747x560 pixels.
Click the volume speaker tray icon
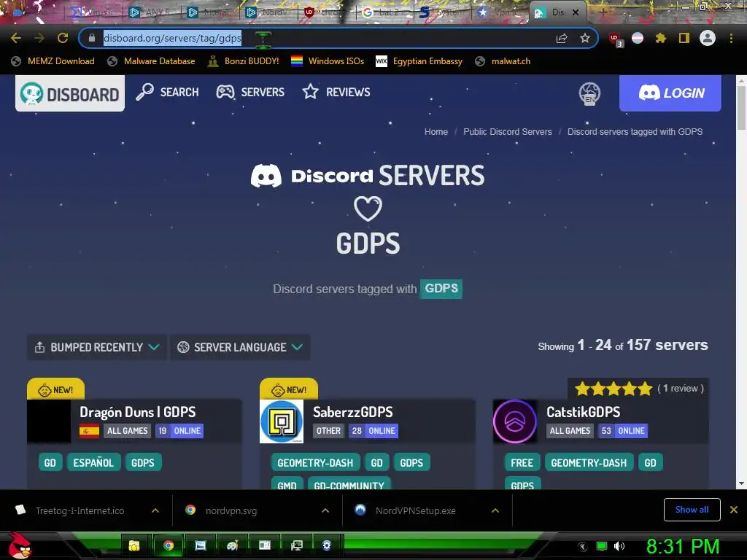pyautogui.click(x=619, y=546)
